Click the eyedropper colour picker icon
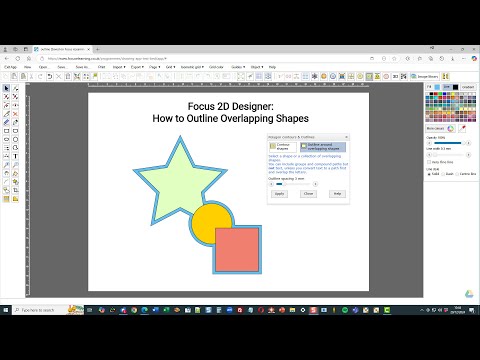Image resolution: width=480 pixels, height=360 pixels. click(462, 128)
